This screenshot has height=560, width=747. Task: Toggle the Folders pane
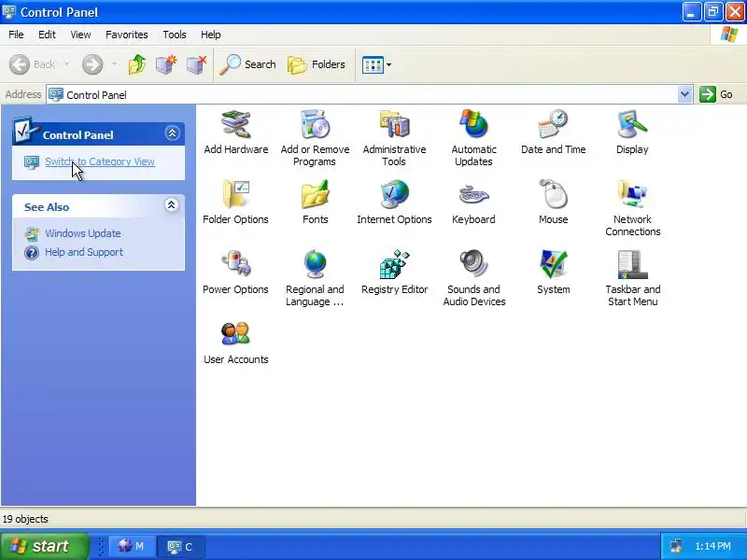click(x=317, y=64)
